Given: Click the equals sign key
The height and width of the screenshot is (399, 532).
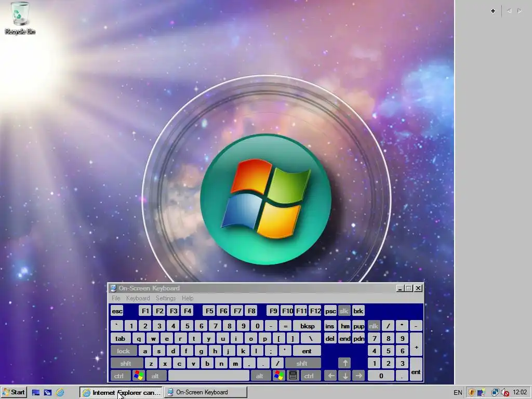Looking at the screenshot, I should pos(285,326).
